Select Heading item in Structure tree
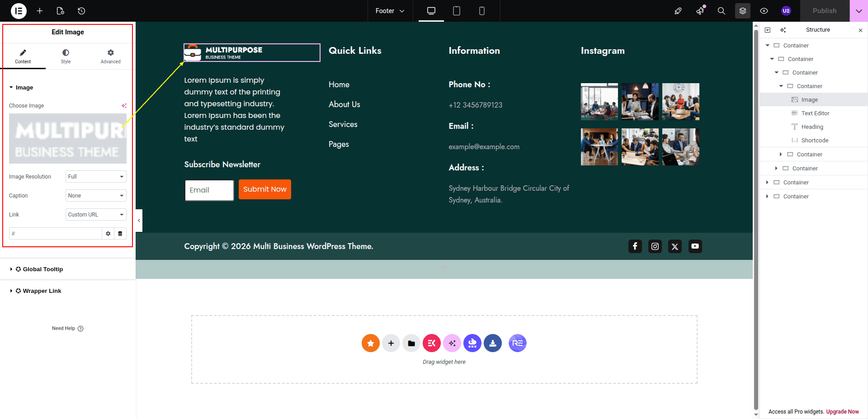 (814, 127)
